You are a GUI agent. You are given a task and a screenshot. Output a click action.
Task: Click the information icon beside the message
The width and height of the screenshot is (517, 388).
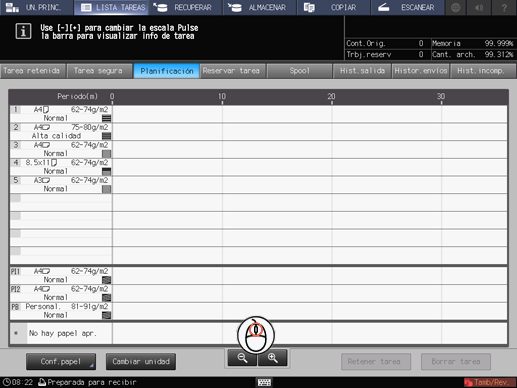click(23, 32)
